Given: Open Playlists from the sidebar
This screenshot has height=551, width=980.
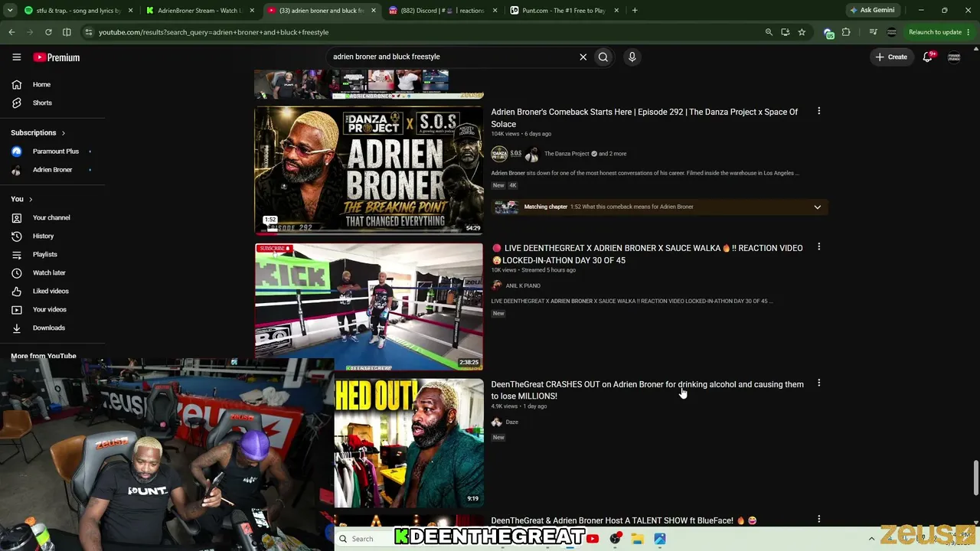Looking at the screenshot, I should click(44, 254).
